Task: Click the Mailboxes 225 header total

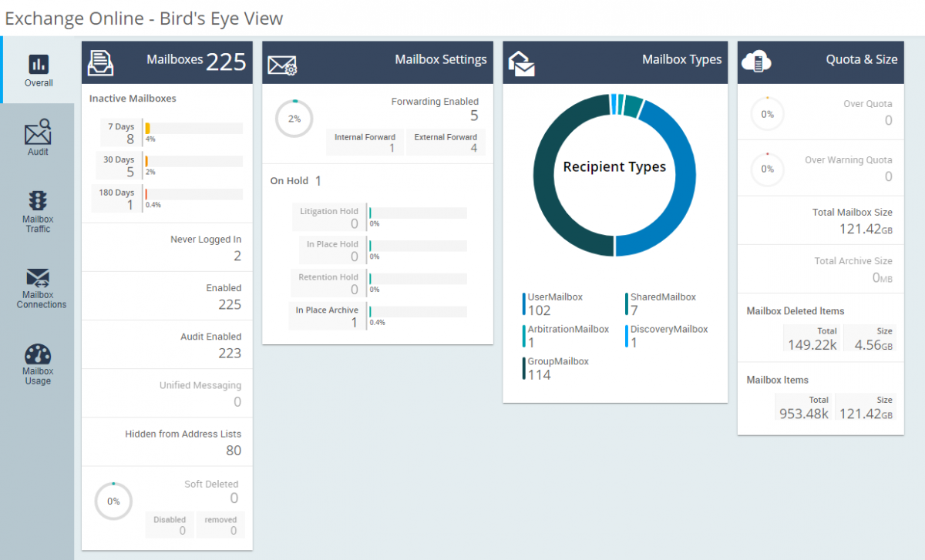Action: click(x=227, y=62)
